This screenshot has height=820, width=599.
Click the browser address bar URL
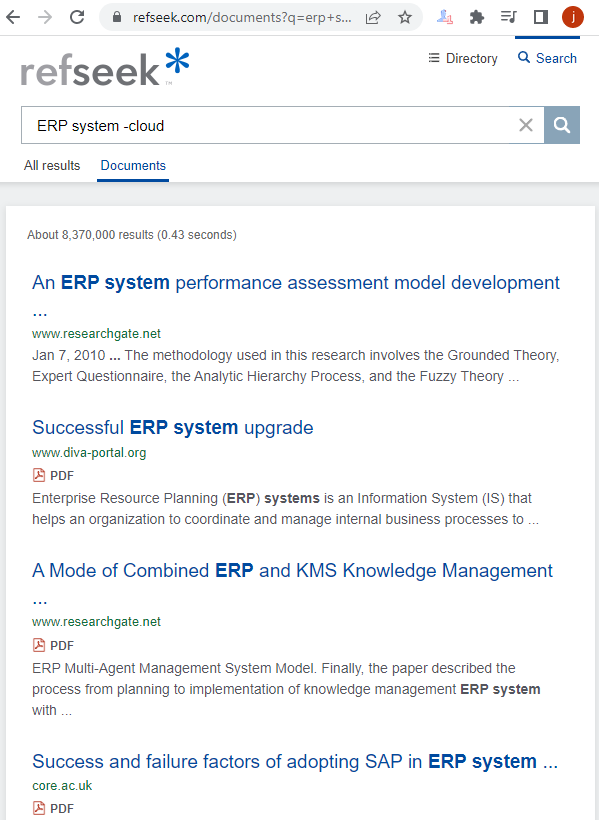(x=242, y=17)
